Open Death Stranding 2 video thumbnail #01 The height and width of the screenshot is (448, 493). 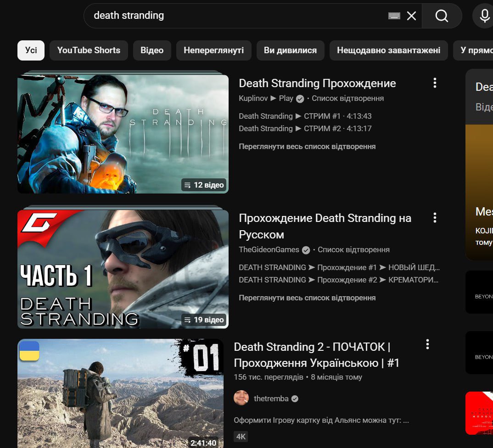click(120, 393)
